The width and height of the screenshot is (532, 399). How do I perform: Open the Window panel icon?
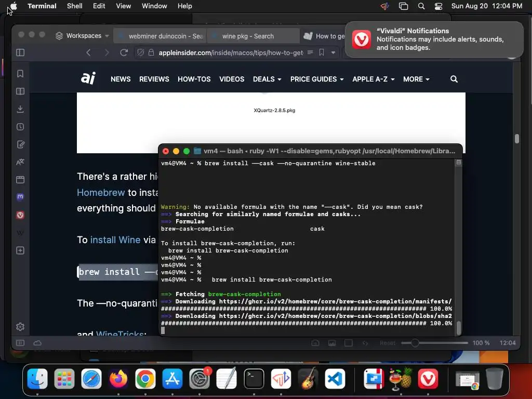[20, 179]
